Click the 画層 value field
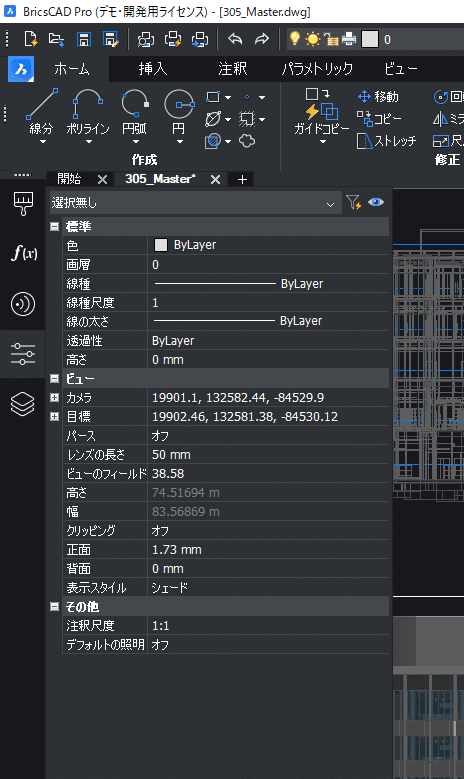 pyautogui.click(x=268, y=265)
